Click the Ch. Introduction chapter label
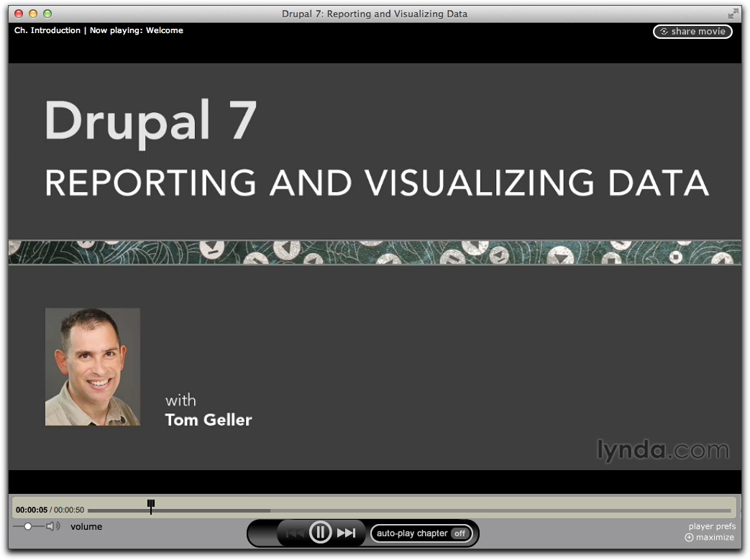This screenshot has width=750, height=560. (x=47, y=31)
